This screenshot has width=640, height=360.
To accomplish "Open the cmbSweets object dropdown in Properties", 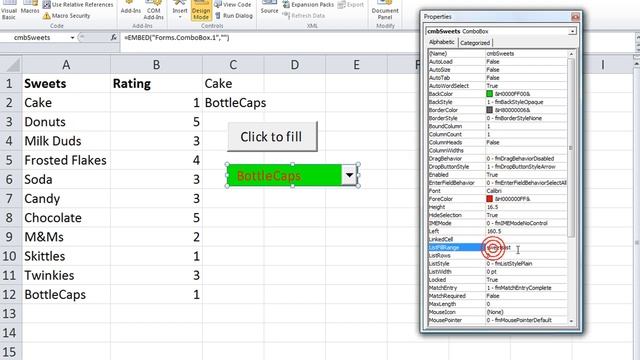I will 572,31.
